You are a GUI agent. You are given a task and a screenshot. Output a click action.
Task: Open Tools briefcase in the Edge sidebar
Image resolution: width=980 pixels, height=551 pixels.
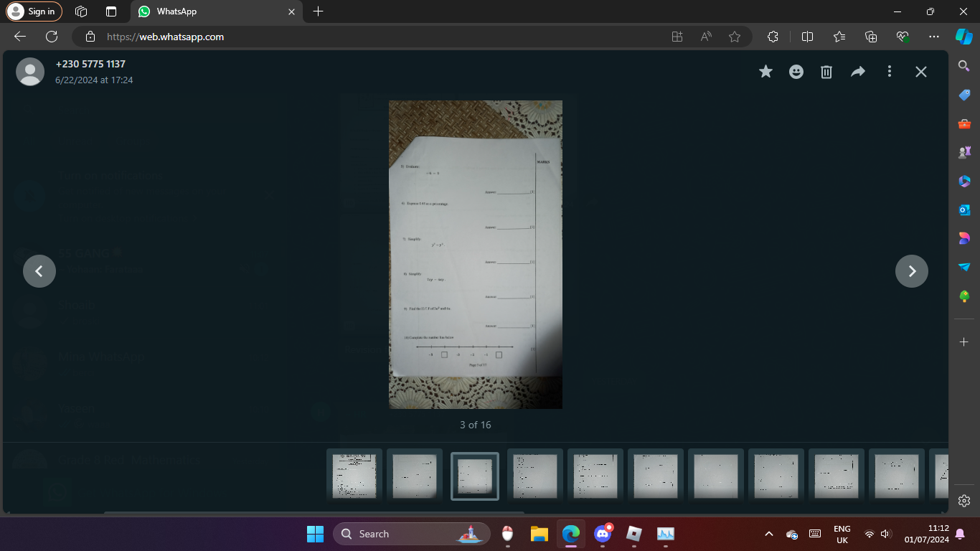pos(964,124)
